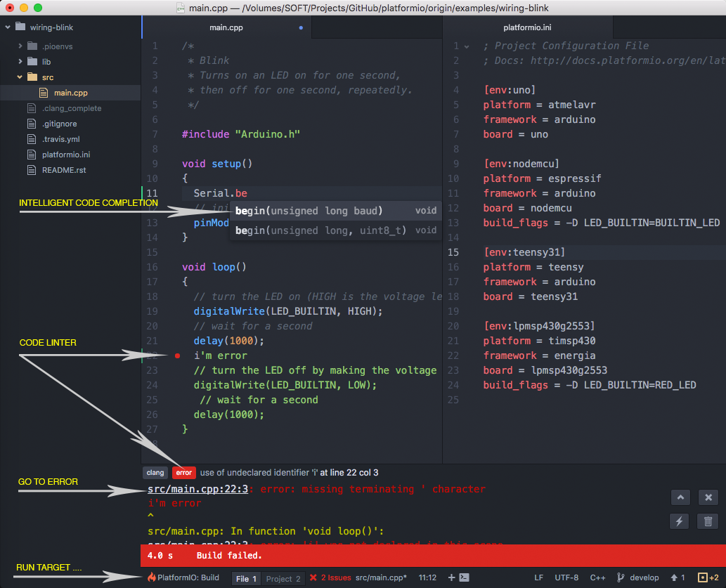Open .gitignore in file tree

pyautogui.click(x=70, y=124)
